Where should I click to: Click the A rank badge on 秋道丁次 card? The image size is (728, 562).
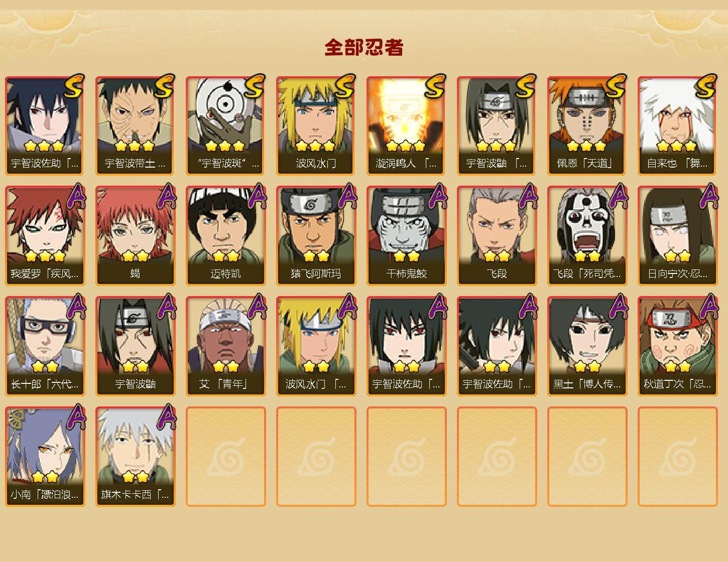coord(707,307)
